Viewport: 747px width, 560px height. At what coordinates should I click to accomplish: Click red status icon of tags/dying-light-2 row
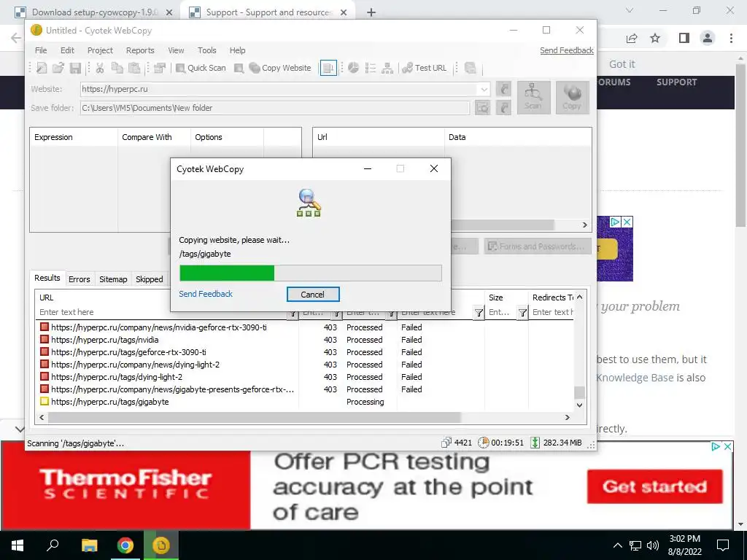tap(44, 377)
